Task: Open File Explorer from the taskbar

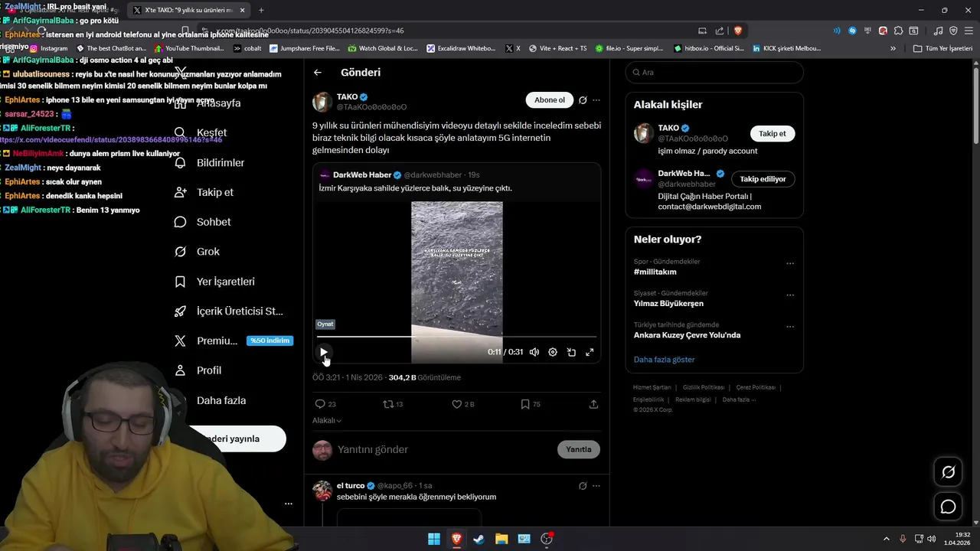Action: tap(501, 539)
